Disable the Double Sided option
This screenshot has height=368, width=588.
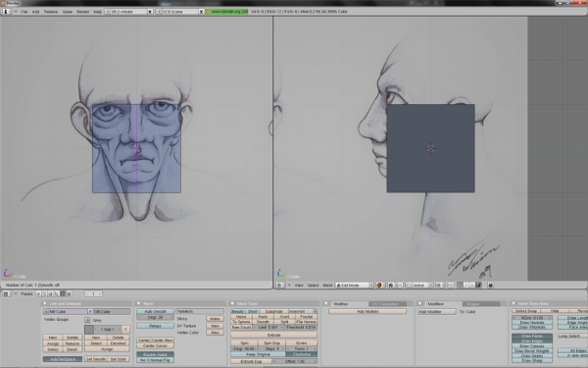click(x=155, y=354)
